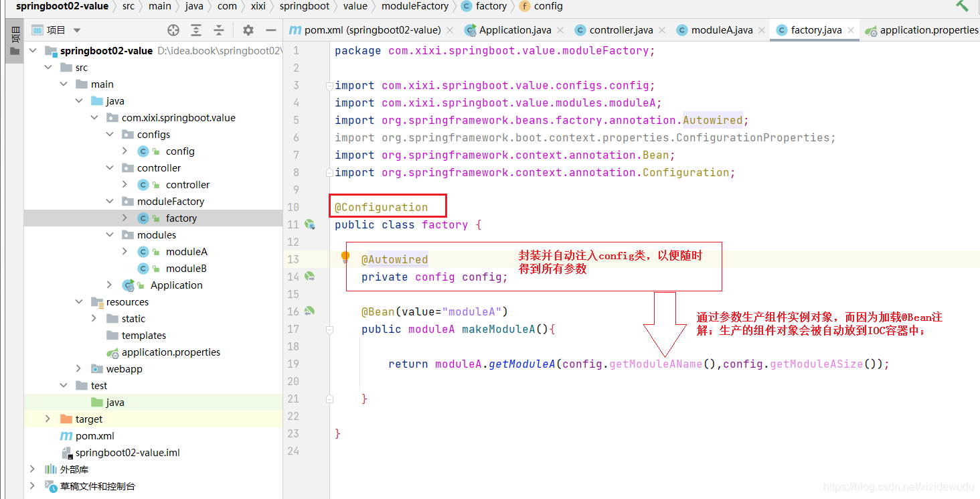
Task: Click springboot in breadcrumb bar
Action: coord(305,6)
